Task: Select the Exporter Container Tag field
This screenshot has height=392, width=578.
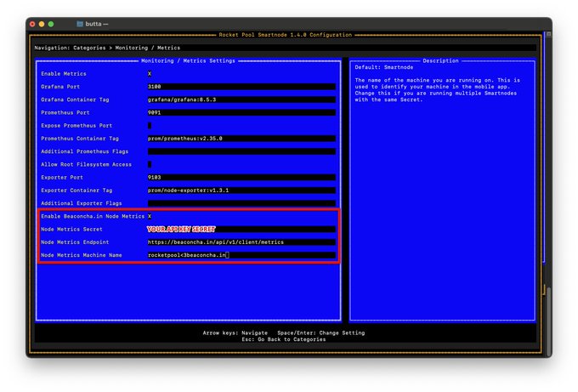Action: point(241,190)
